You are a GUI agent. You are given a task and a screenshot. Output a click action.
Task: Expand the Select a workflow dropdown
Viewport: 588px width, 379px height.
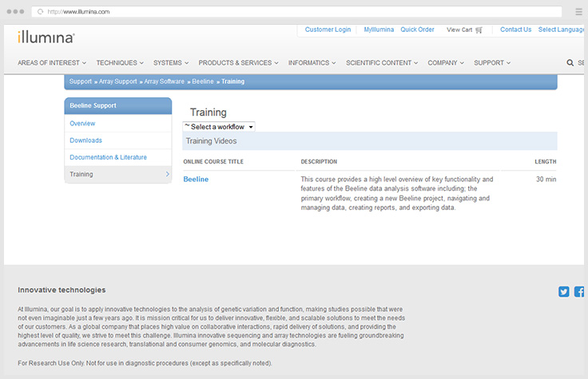pos(219,127)
